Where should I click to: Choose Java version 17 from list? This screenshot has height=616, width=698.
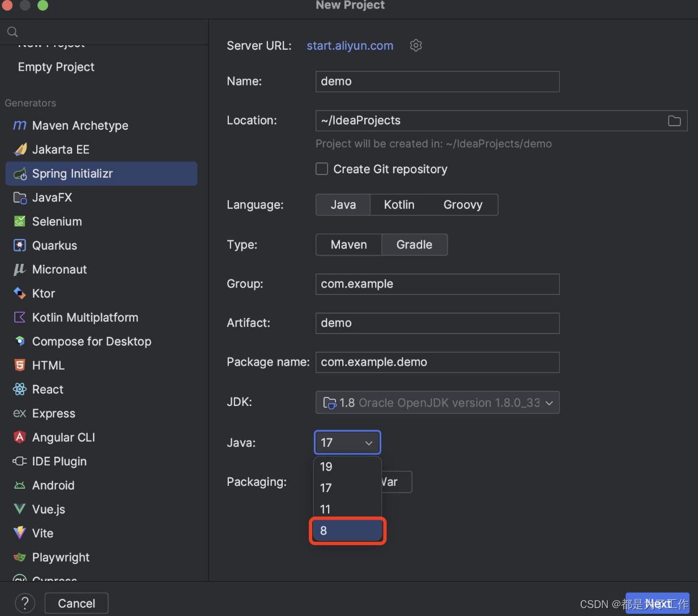point(347,487)
